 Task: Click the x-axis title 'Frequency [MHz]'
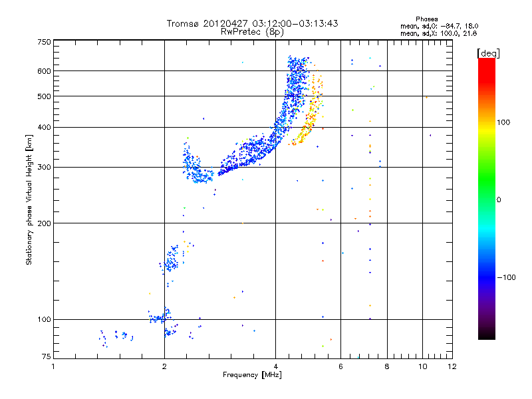(252, 375)
